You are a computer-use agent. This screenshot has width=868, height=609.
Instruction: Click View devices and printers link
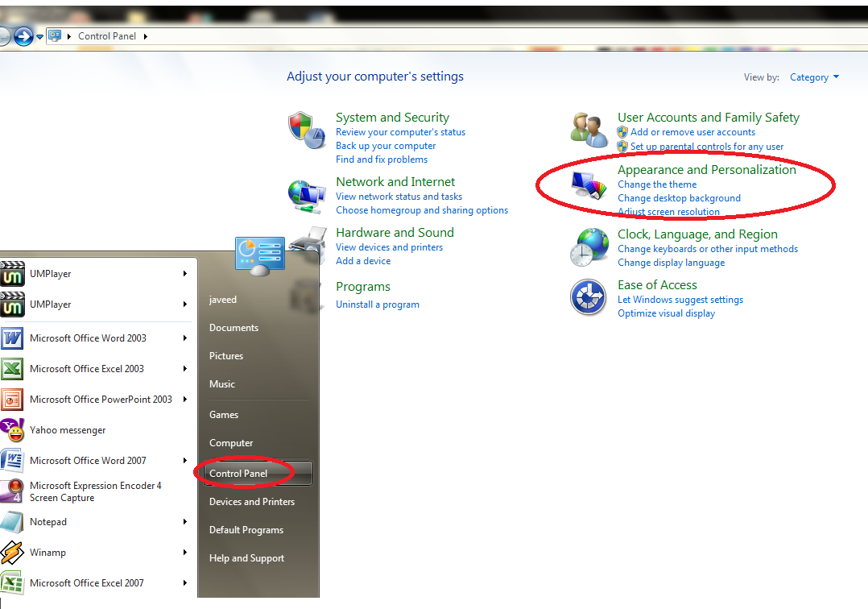click(x=389, y=247)
